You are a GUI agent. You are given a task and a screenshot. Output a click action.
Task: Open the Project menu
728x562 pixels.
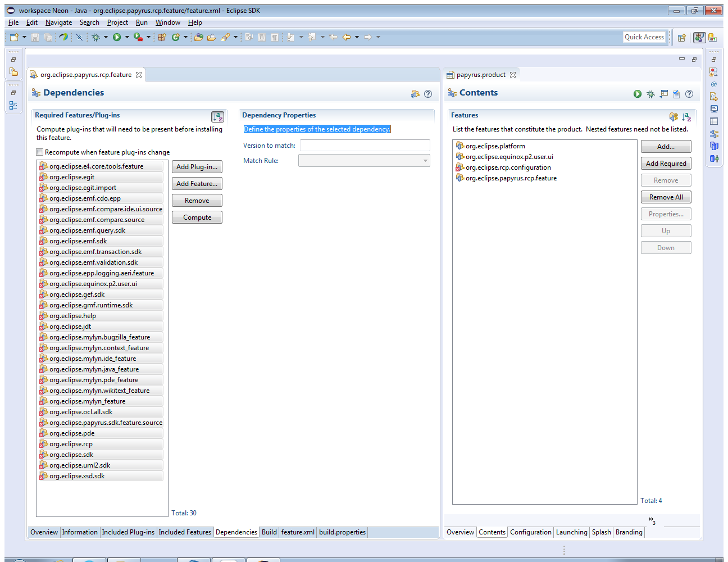coord(117,22)
